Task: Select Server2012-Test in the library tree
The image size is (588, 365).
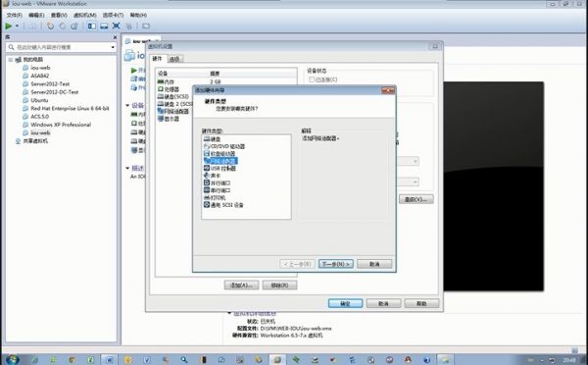Action: (50, 83)
